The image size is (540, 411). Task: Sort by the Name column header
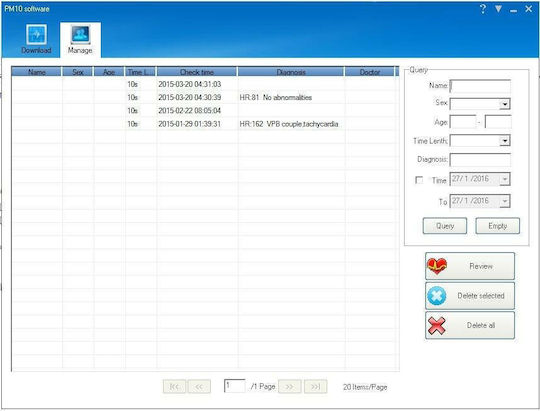[x=37, y=72]
